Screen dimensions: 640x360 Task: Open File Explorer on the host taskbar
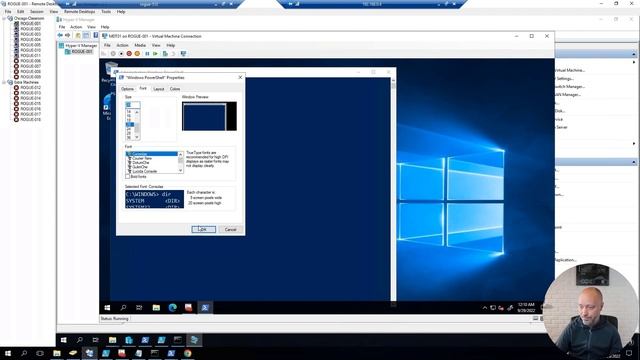pyautogui.click(x=57, y=353)
